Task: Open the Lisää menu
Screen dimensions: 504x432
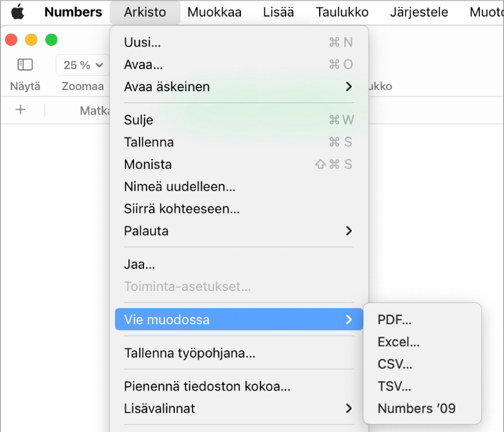Action: (278, 12)
